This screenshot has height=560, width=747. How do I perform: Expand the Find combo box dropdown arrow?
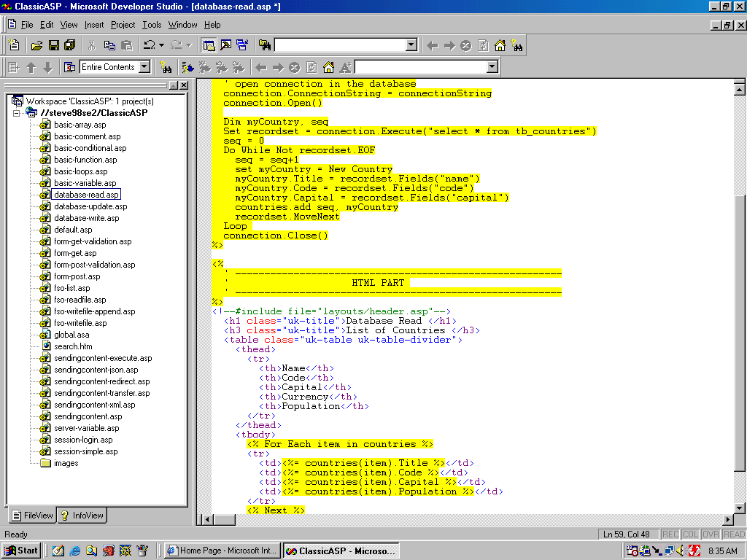click(x=411, y=45)
